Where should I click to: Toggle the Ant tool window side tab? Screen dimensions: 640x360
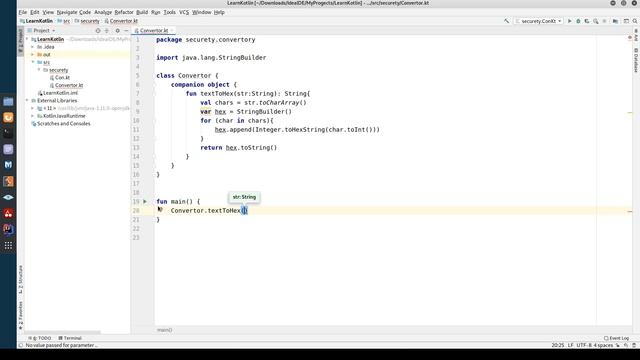point(636,35)
